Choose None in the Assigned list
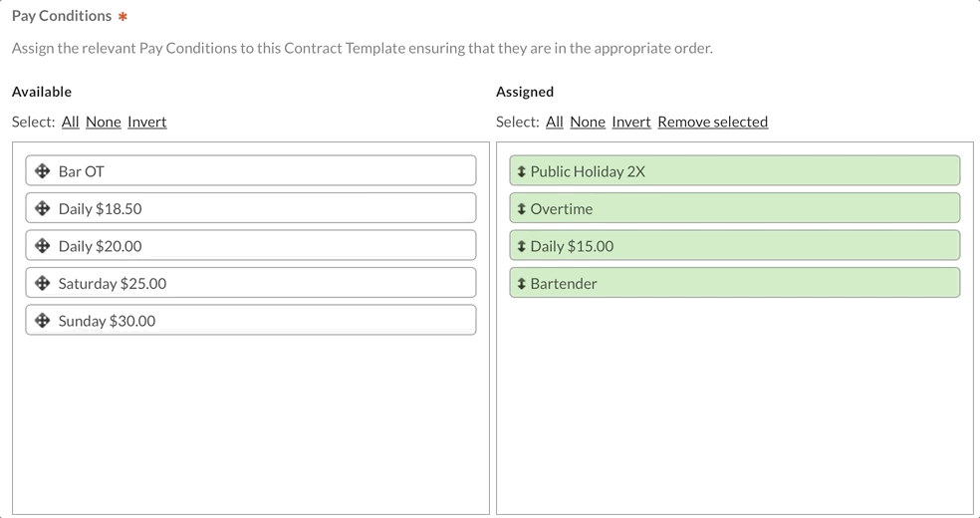 click(x=587, y=122)
